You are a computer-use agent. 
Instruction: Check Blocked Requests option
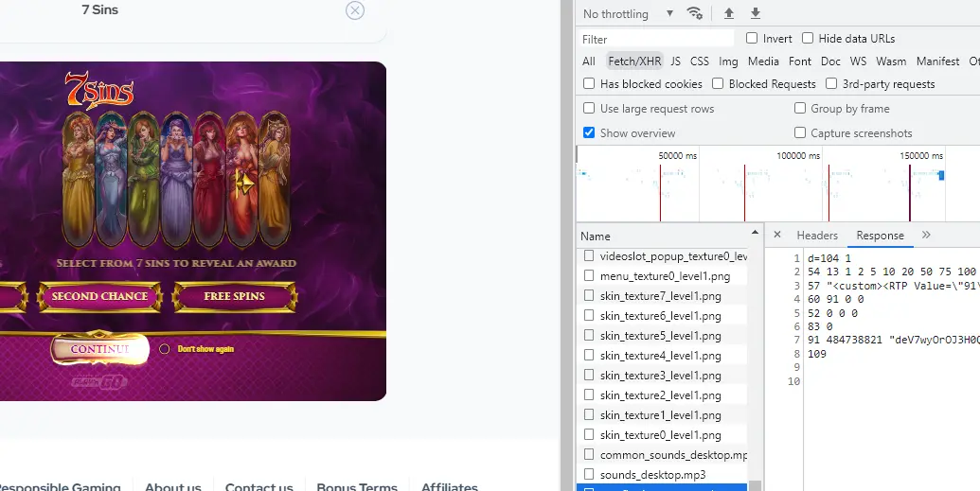tap(718, 83)
